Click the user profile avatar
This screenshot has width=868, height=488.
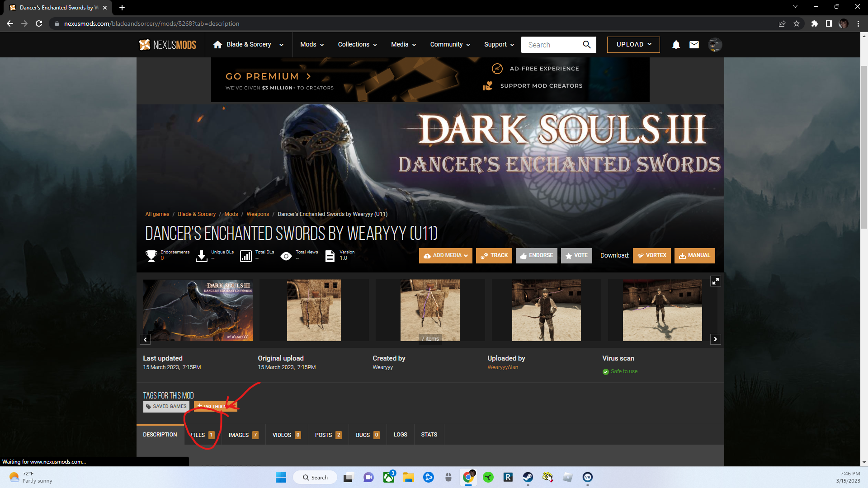pos(715,45)
